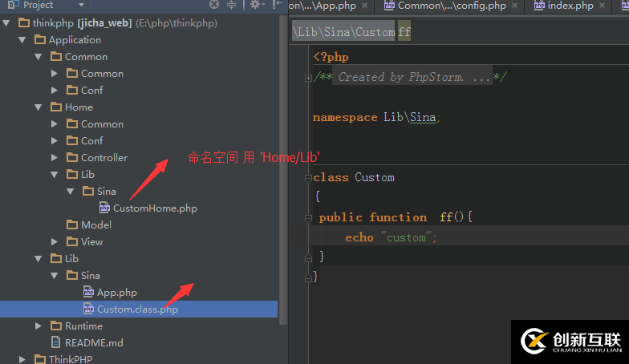Image resolution: width=629 pixels, height=364 pixels.
Task: Collapse the Sina folder containing App.php
Action: 55,276
